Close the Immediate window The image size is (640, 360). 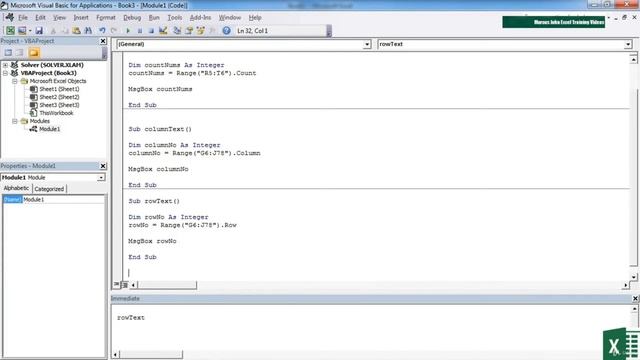[635, 299]
